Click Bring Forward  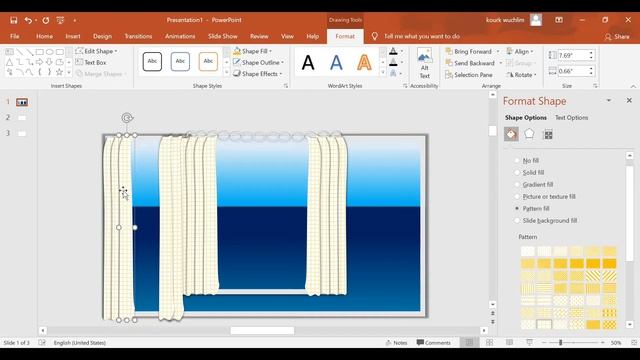(468, 51)
